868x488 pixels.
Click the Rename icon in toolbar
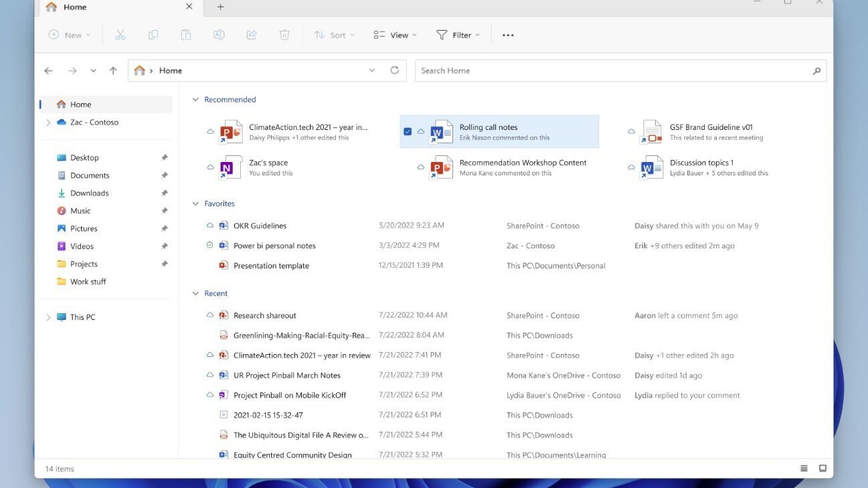click(219, 35)
